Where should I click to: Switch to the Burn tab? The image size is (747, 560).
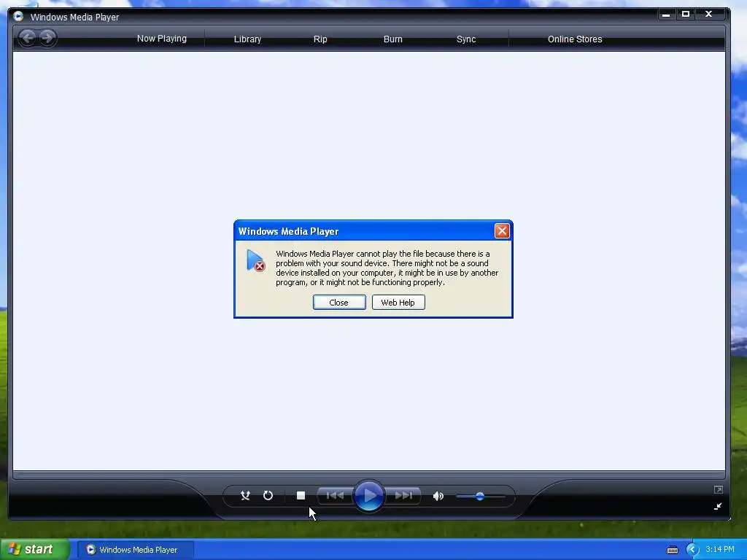[393, 39]
